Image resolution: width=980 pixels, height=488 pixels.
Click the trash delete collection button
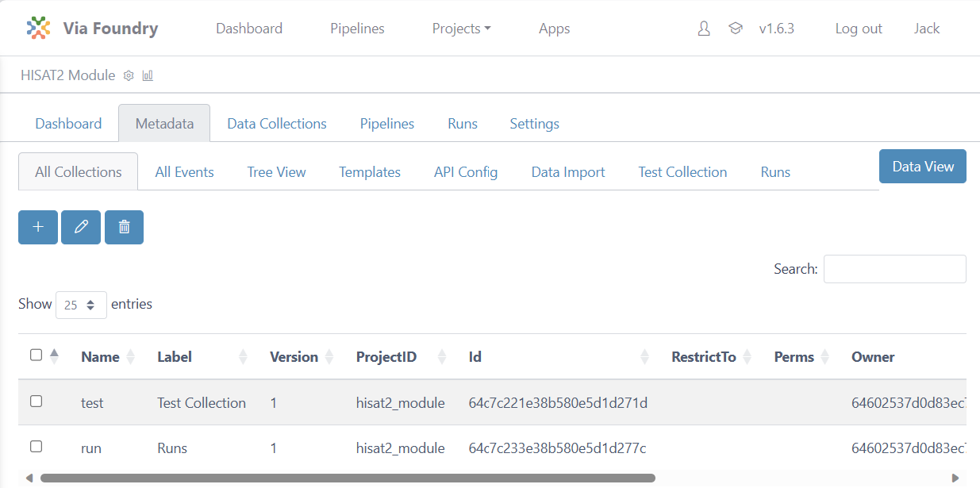pyautogui.click(x=124, y=227)
